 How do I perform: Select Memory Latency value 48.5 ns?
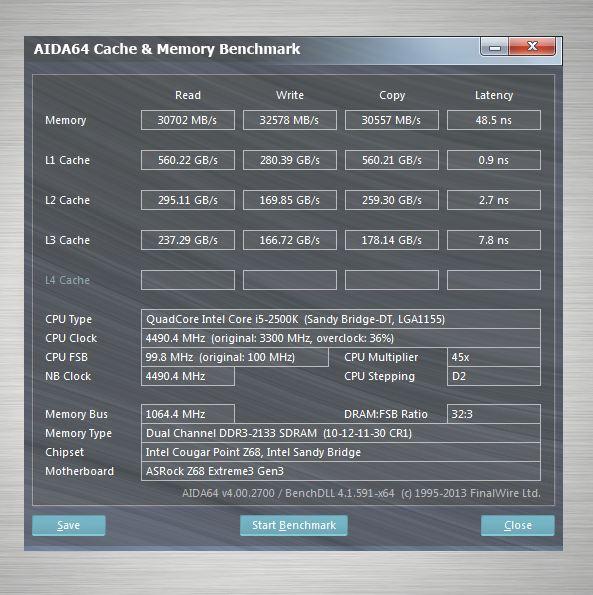click(494, 120)
